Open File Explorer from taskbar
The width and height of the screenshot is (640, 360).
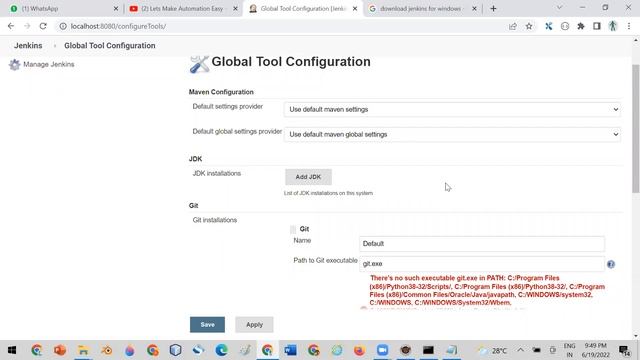click(83, 350)
